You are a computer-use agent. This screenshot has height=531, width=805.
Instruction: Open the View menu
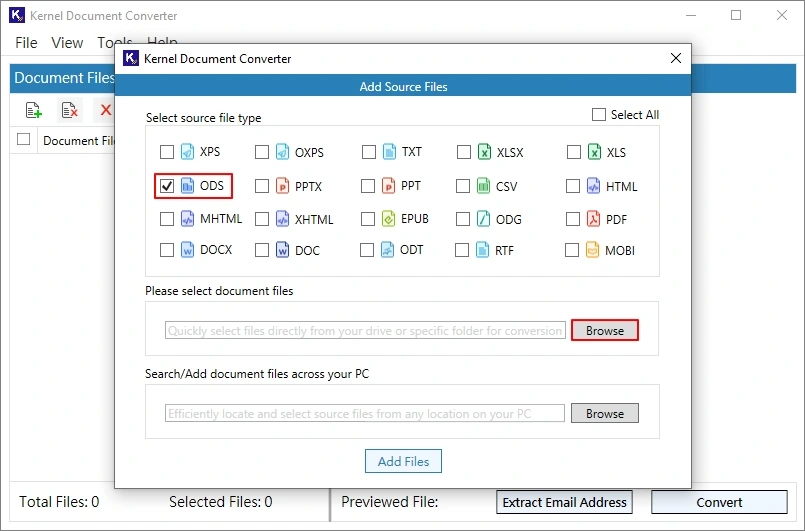click(67, 43)
